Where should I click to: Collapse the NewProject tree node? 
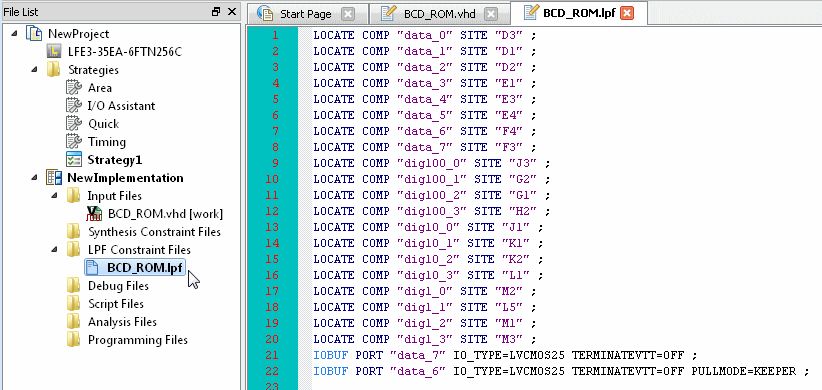point(14,33)
